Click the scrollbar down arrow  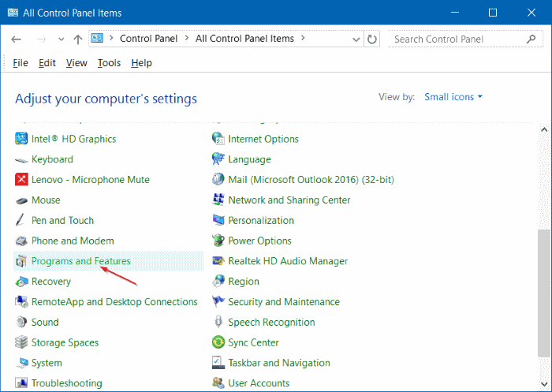tap(544, 384)
